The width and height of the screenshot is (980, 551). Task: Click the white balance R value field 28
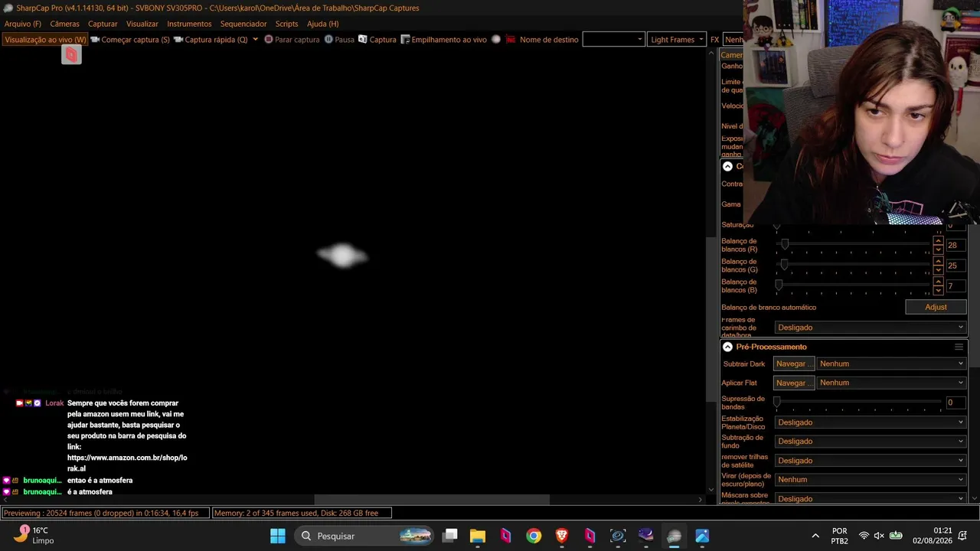point(955,246)
